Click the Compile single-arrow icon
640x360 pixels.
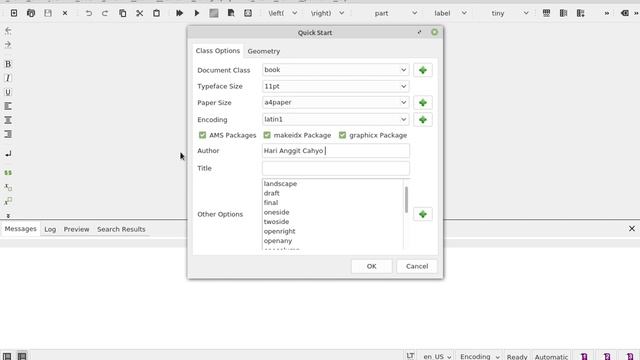[x=197, y=13]
